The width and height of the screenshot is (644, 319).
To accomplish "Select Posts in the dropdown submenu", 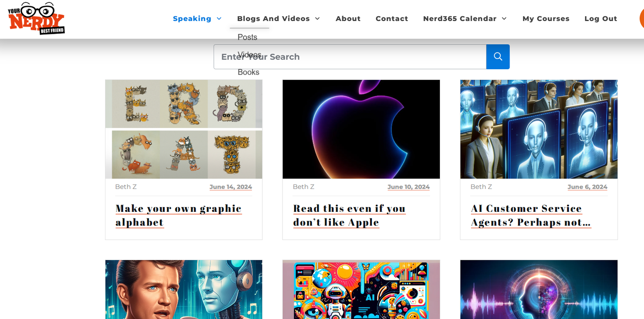I will click(x=247, y=37).
